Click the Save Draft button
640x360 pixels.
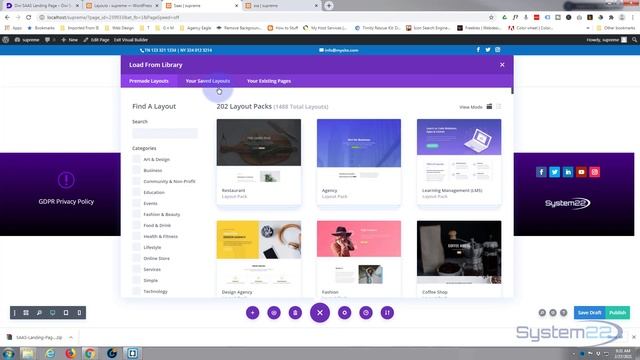coord(589,313)
